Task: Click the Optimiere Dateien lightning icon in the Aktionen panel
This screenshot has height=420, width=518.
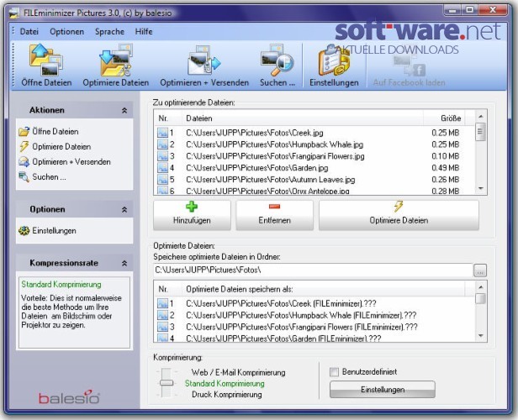Action: (24, 146)
